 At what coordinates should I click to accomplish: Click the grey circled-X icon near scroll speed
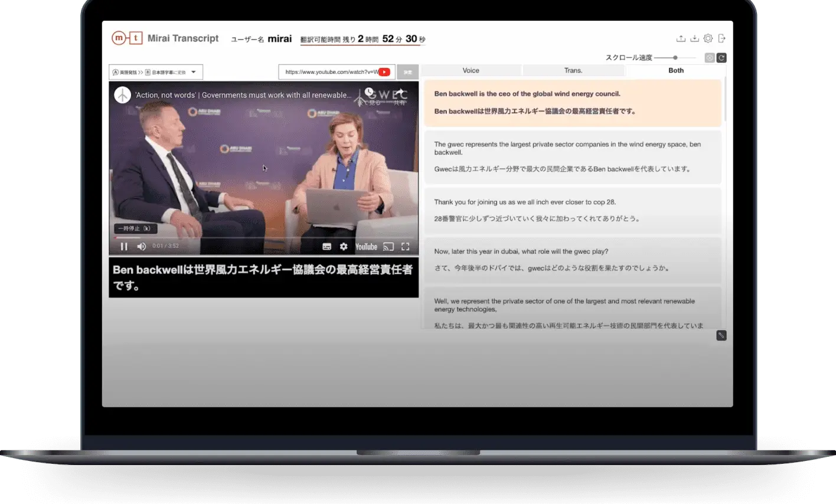pyautogui.click(x=710, y=58)
